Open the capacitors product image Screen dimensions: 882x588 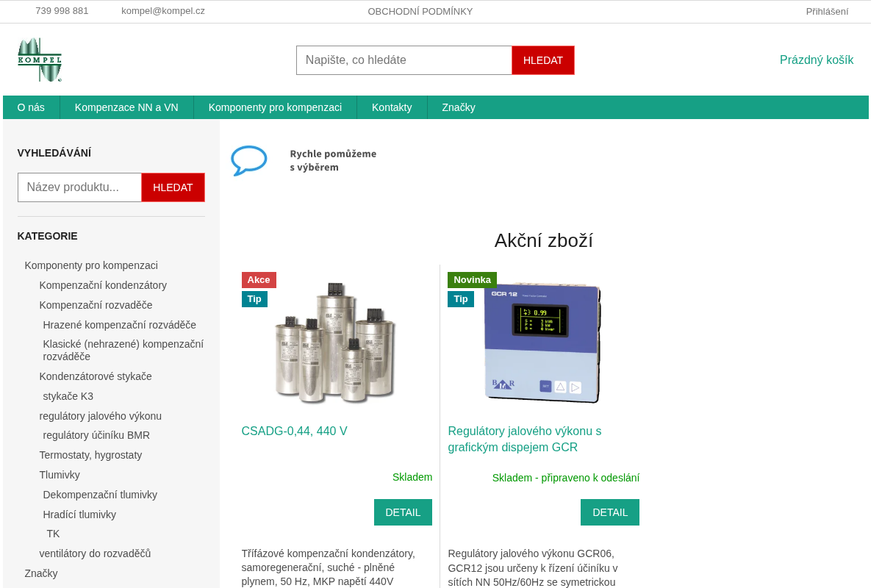pos(336,343)
